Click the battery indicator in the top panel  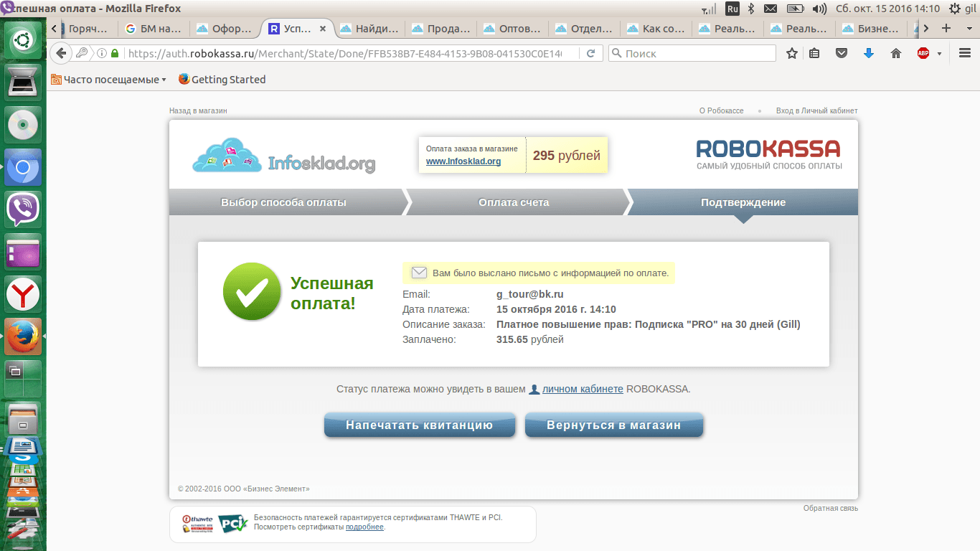point(795,9)
